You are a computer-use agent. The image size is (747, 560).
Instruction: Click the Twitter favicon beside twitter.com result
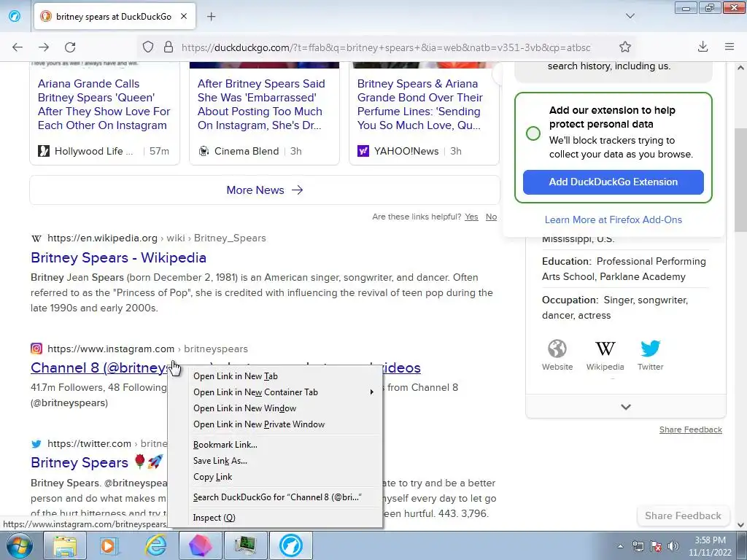pos(36,444)
